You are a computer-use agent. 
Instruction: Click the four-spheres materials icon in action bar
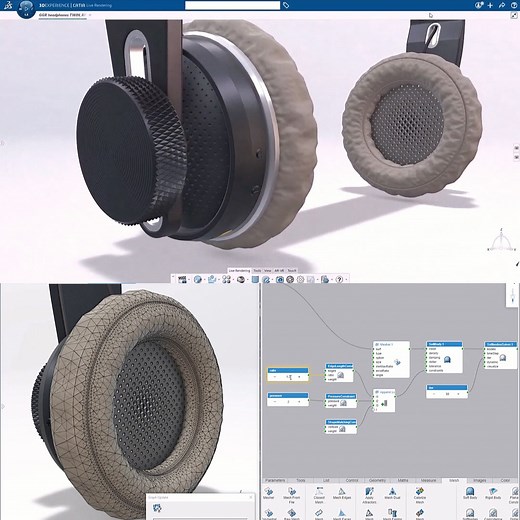pyautogui.click(x=226, y=279)
